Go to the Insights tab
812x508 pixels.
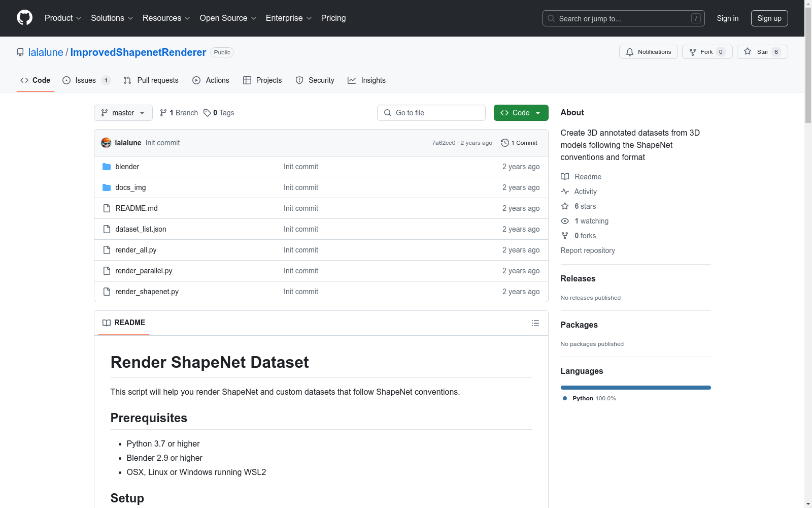[366, 80]
